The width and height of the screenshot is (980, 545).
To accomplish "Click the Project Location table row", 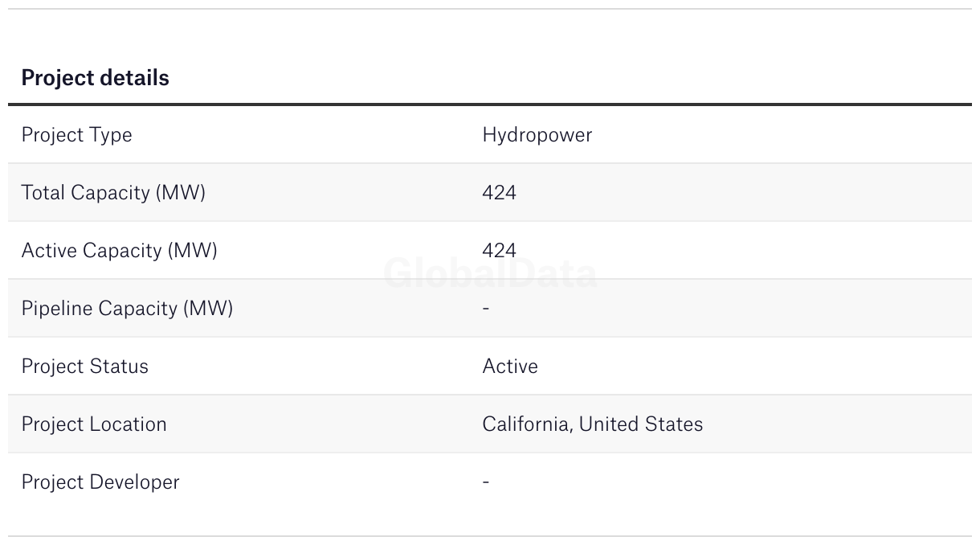I will 803,424.
